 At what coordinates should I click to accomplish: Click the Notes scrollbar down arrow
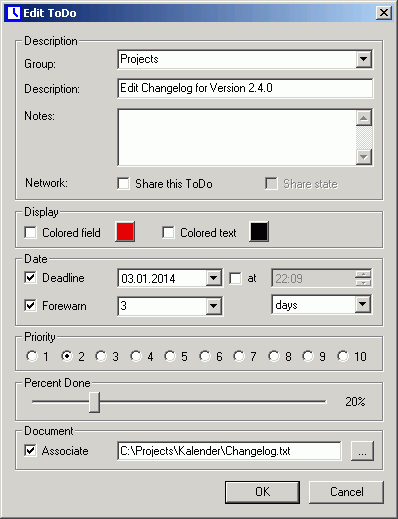(364, 156)
